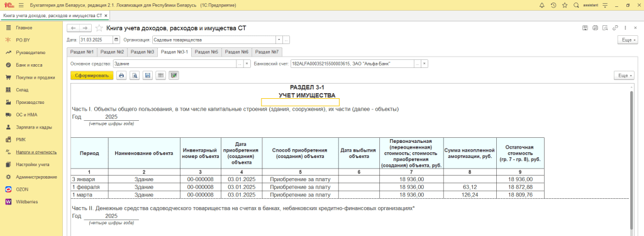
Task: Open notifications bell in title bar
Action: point(541,5)
